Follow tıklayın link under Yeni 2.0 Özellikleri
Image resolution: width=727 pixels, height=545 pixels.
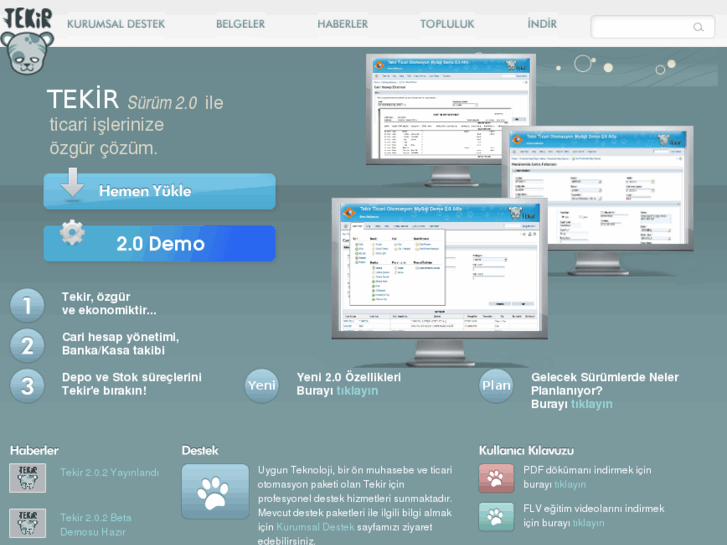[357, 391]
